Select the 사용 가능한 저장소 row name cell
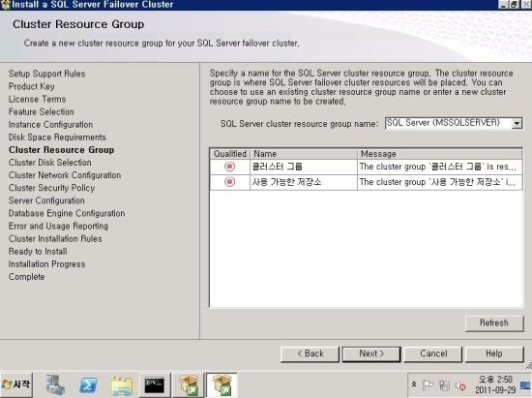The height and width of the screenshot is (398, 532). point(304,182)
